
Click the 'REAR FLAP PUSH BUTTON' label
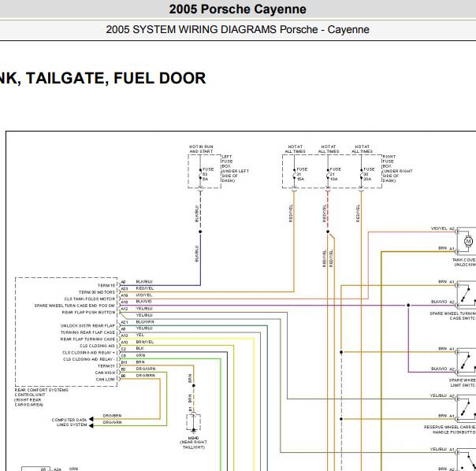click(88, 312)
